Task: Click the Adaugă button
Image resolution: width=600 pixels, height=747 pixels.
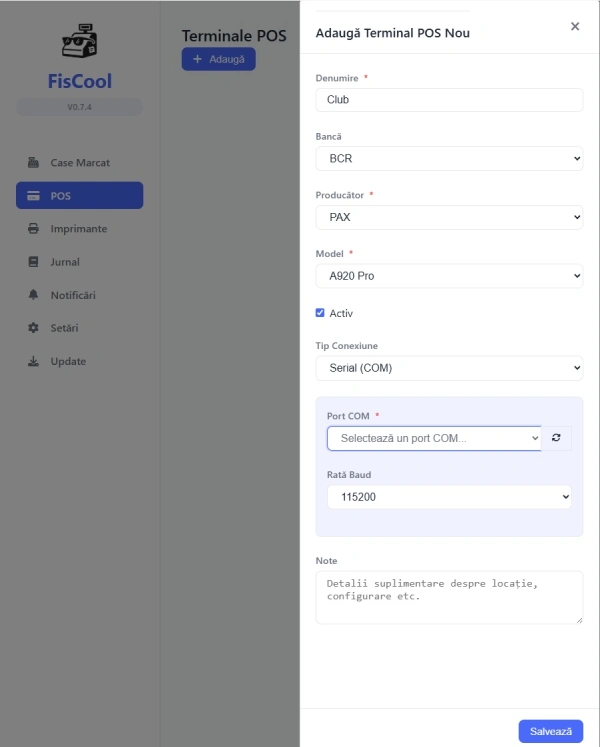Action: (x=218, y=59)
